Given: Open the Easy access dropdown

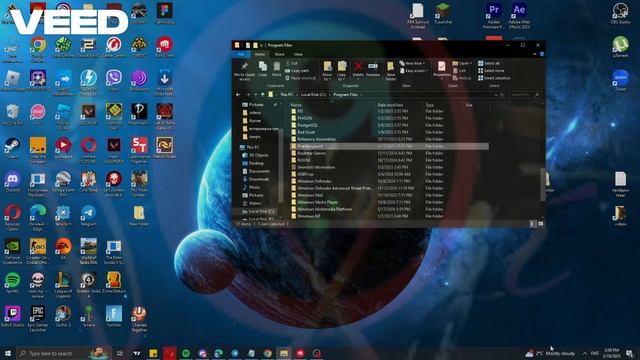Looking at the screenshot, I should tap(414, 71).
